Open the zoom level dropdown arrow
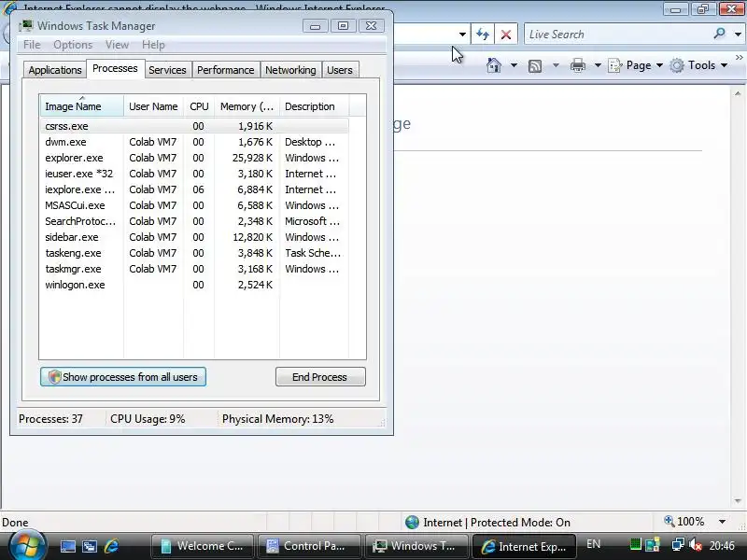This screenshot has height=560, width=747. coord(722,522)
